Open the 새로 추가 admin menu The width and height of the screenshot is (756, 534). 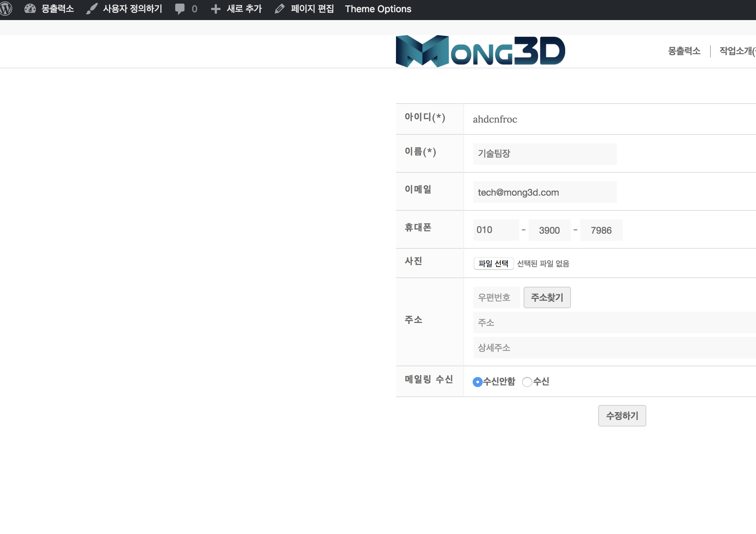pyautogui.click(x=245, y=9)
